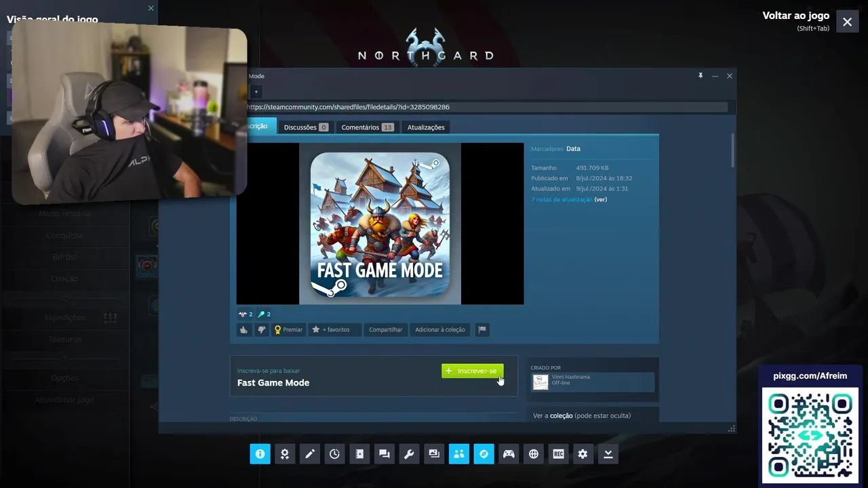Click browser window vertical scrollbar
The height and width of the screenshot is (488, 868).
click(732, 150)
